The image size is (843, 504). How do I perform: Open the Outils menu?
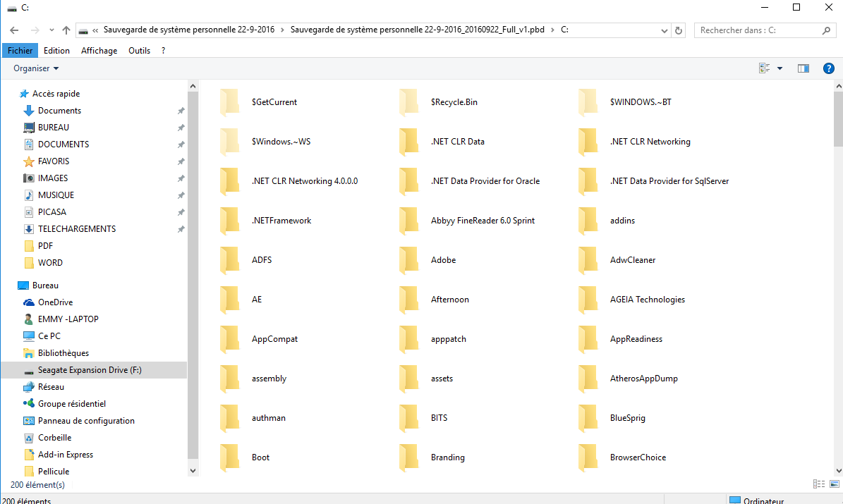139,51
